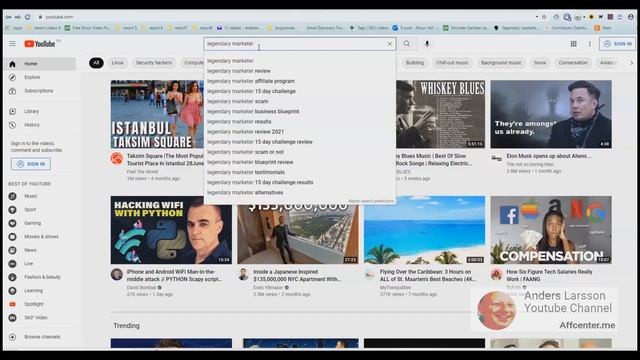Bookmark page with star icon
640x360 pixels.
tap(544, 17)
